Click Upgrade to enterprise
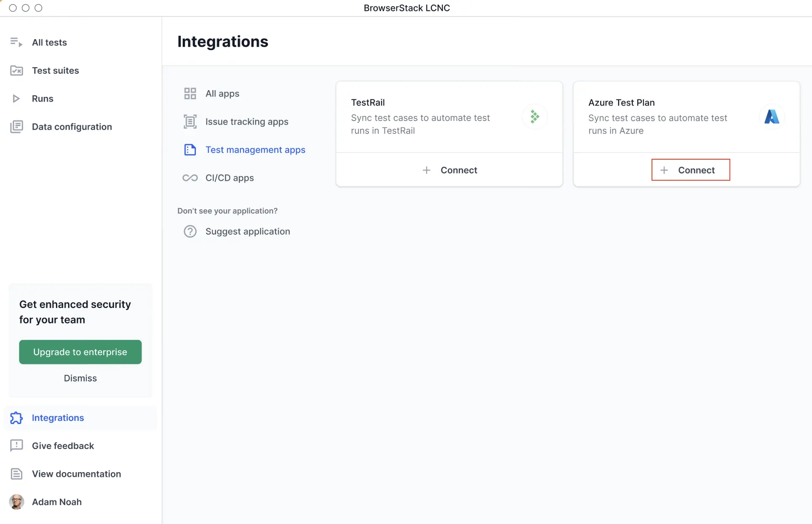Image resolution: width=812 pixels, height=524 pixels. coord(80,352)
